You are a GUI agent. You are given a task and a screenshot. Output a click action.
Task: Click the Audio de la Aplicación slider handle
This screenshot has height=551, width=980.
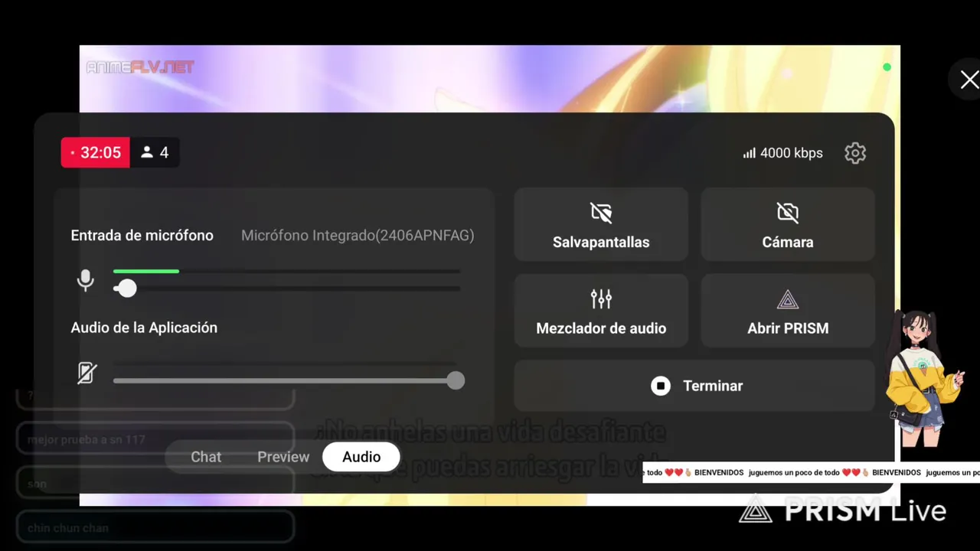456,380
